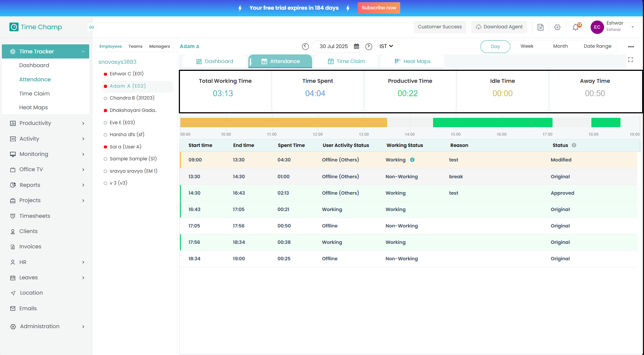Viewport: 644px width, 355px height.
Task: Open the IST timezone dropdown
Action: pyautogui.click(x=386, y=46)
